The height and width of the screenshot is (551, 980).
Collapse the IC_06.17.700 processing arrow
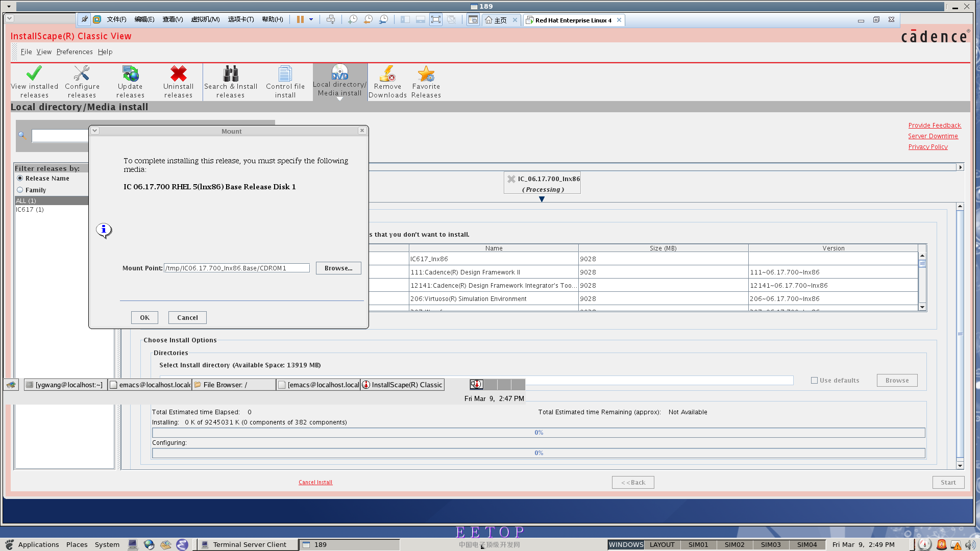pos(542,199)
